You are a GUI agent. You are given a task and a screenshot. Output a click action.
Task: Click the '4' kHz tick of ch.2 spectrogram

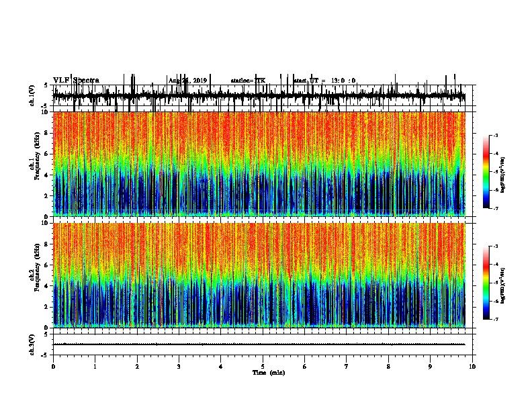(46, 286)
